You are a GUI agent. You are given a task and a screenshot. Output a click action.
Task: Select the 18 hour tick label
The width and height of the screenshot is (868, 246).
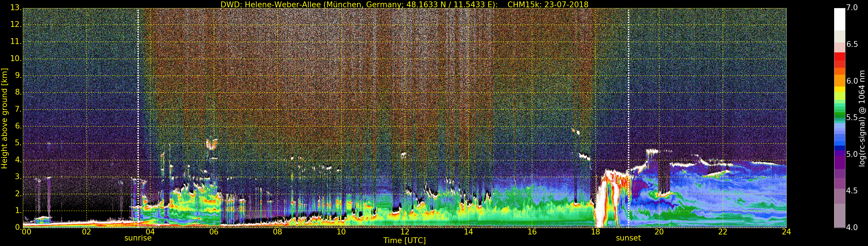595,232
